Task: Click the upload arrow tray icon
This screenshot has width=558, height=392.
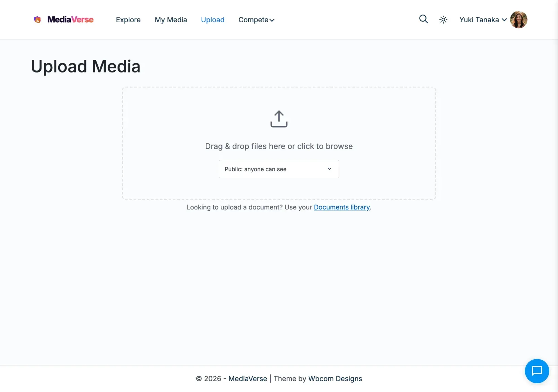Action: point(279,119)
